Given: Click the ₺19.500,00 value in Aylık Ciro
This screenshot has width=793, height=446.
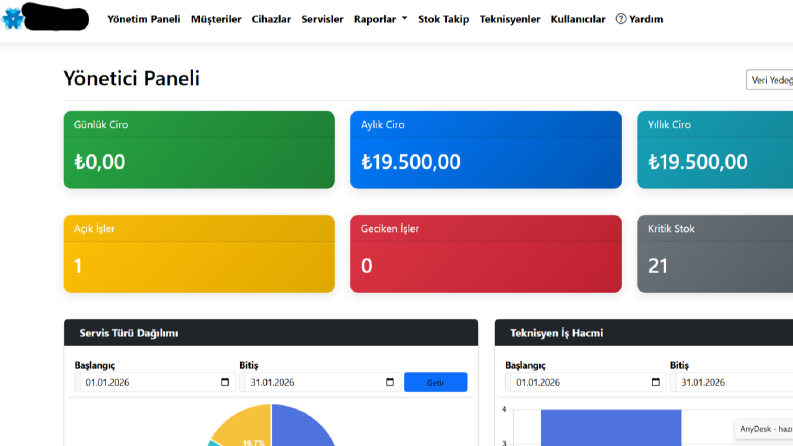Looking at the screenshot, I should point(411,162).
